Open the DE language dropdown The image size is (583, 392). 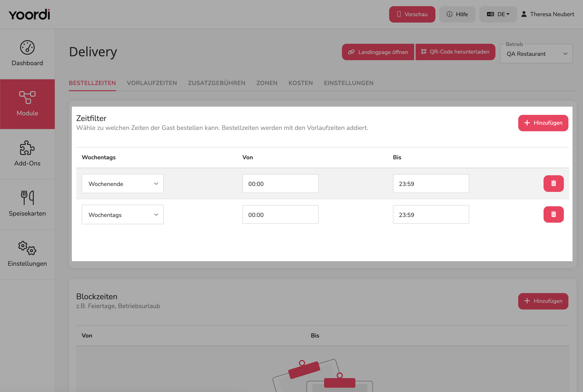(x=498, y=14)
